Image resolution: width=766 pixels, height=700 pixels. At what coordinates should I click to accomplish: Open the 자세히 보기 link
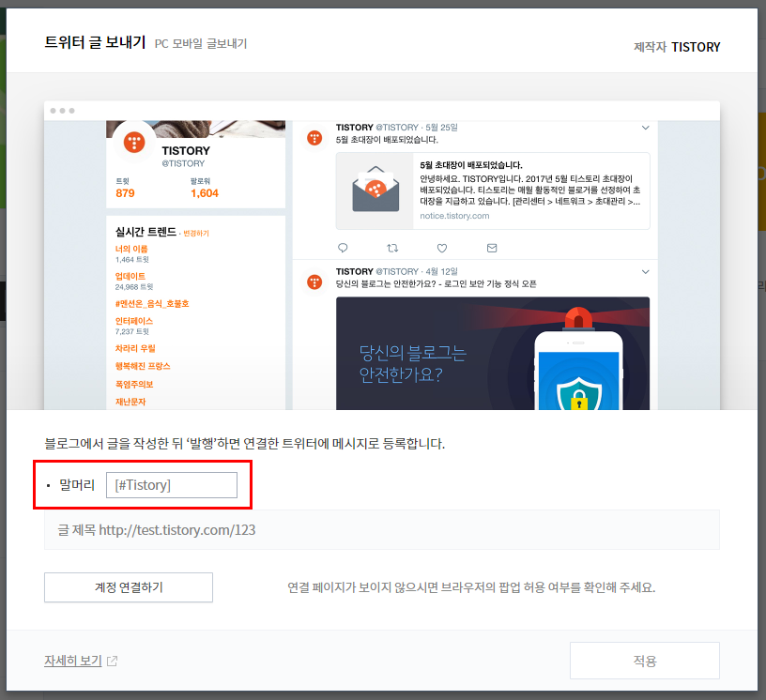[x=73, y=661]
